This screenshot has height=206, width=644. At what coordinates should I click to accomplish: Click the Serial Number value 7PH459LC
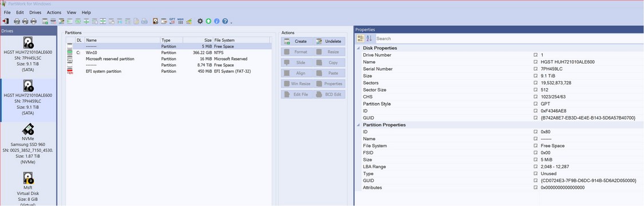[x=551, y=69]
